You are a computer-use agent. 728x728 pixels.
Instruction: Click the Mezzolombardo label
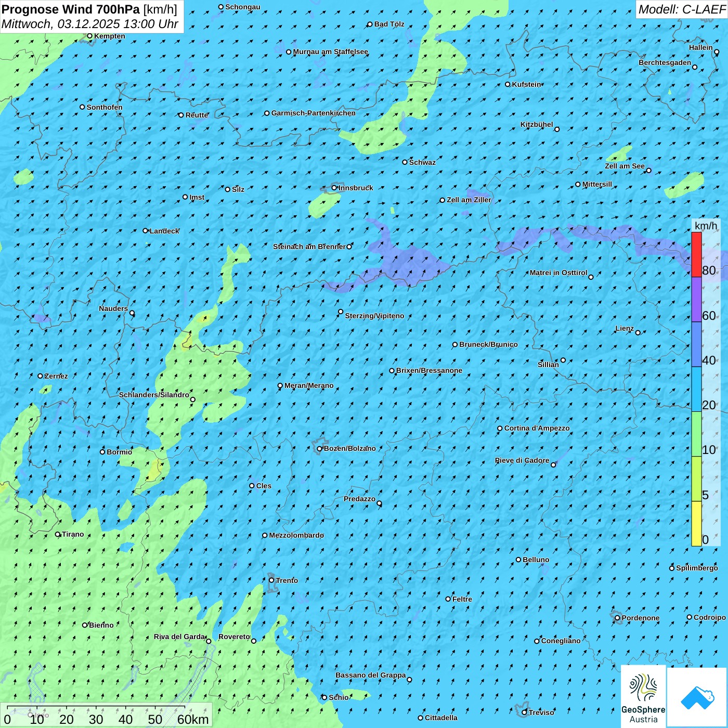(x=296, y=535)
